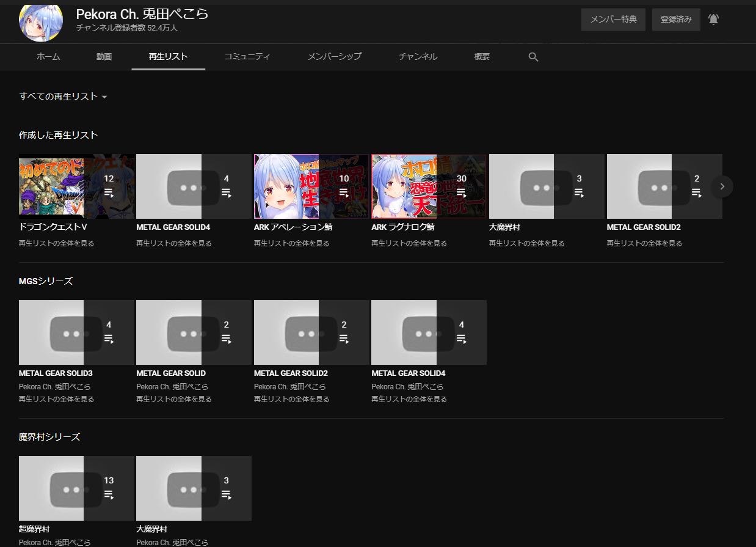Click playlist queue icon on ドラゴンクエストV thumbnail
The width and height of the screenshot is (756, 547).
(109, 193)
